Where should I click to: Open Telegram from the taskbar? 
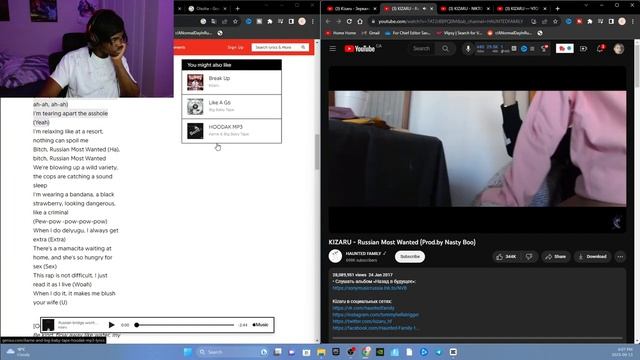[439, 352]
